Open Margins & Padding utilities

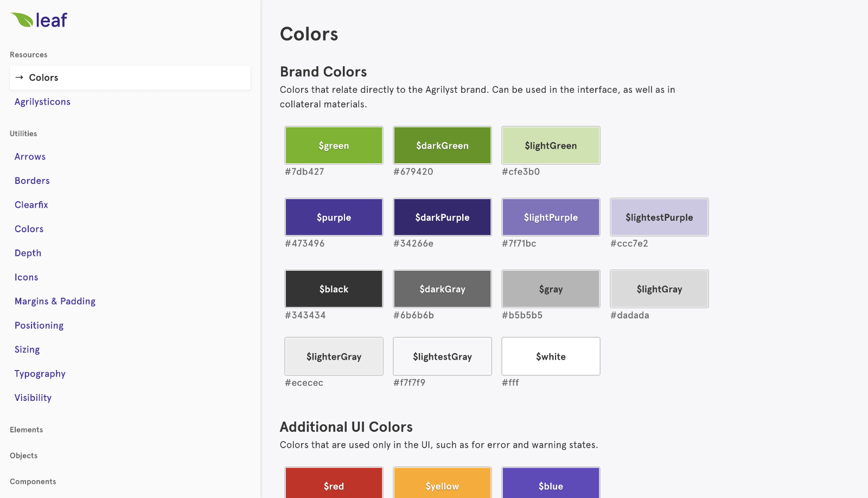click(x=55, y=302)
